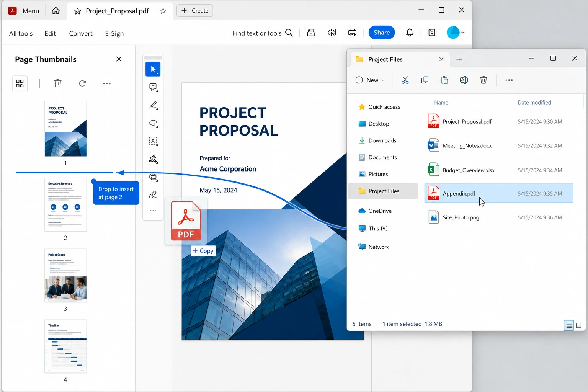Open the Fill & Sign pen tool
This screenshot has height=392, width=588.
tap(153, 159)
